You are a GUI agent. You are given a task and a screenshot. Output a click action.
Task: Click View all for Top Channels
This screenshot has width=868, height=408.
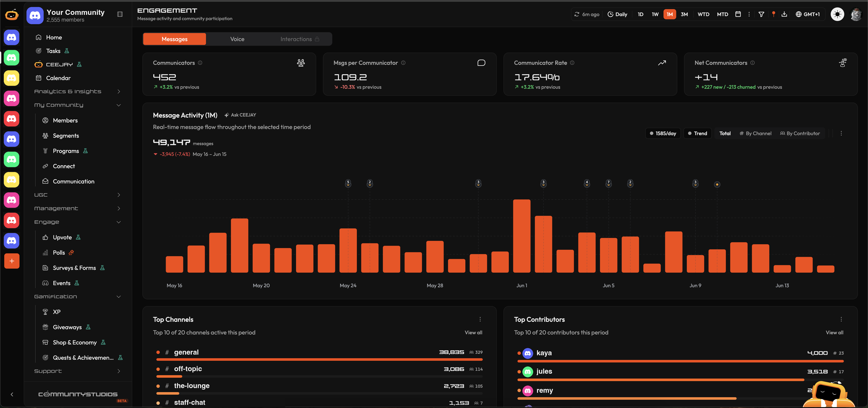tap(473, 333)
